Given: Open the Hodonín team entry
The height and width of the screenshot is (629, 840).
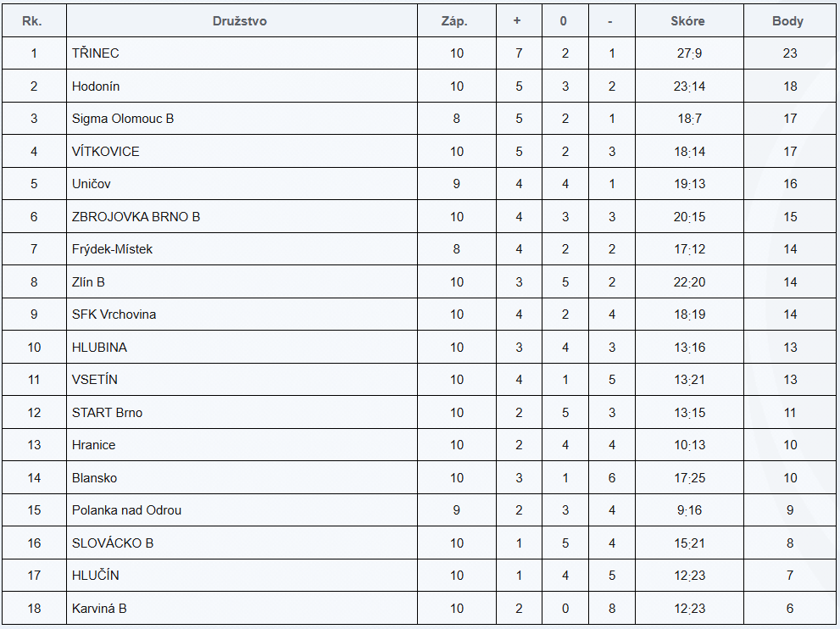Looking at the screenshot, I should 96,86.
